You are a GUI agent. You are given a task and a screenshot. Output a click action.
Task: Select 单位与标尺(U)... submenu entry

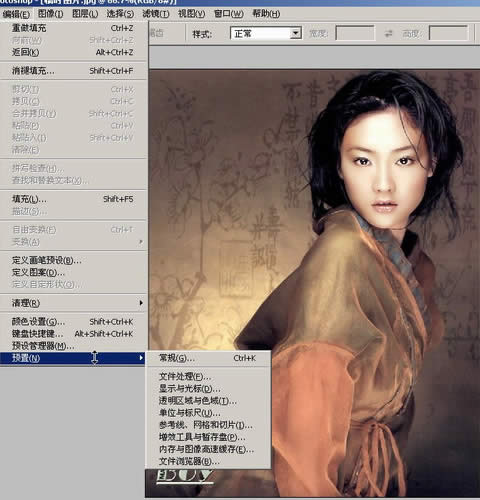[x=208, y=413]
